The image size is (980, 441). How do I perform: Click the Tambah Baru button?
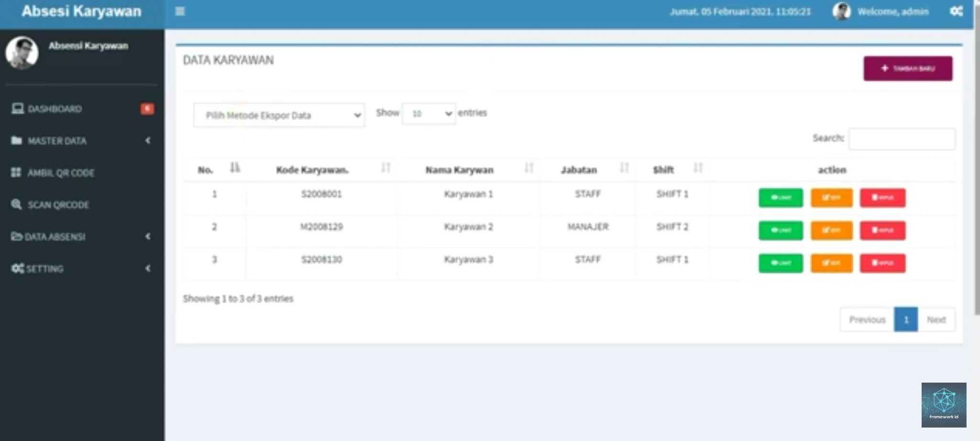[908, 68]
